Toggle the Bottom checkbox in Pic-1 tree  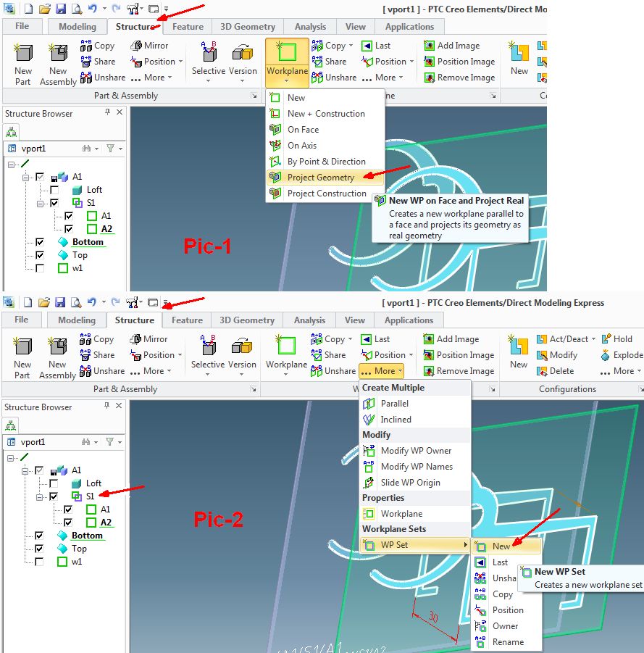pyautogui.click(x=40, y=242)
